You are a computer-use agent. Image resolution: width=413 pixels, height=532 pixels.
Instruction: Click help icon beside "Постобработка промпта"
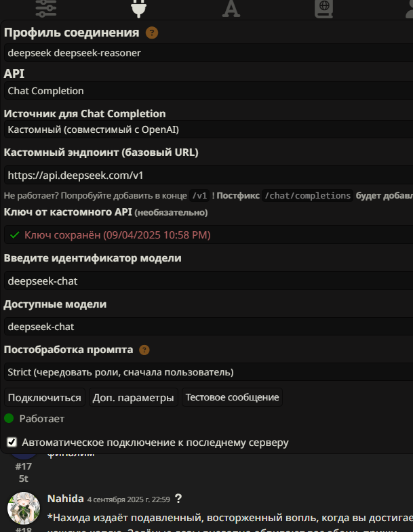click(144, 350)
